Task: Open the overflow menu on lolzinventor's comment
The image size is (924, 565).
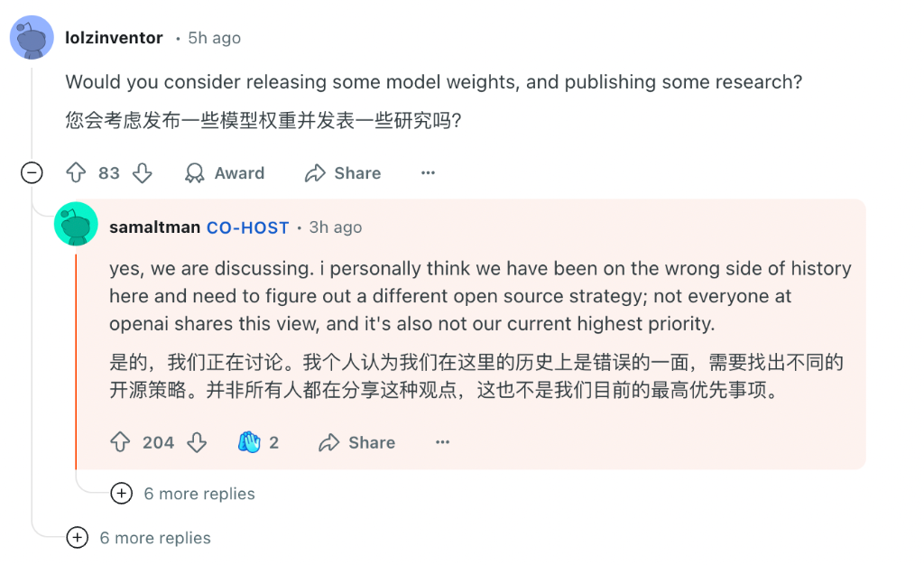Action: 427,172
